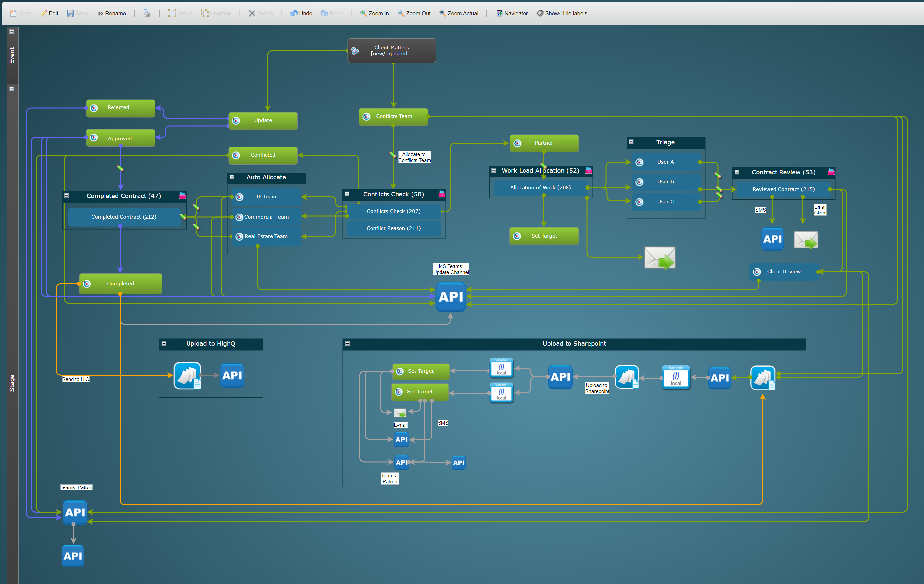Viewport: 924px width, 584px height.
Task: Click the API icon in Upload to HighQ
Action: [232, 375]
